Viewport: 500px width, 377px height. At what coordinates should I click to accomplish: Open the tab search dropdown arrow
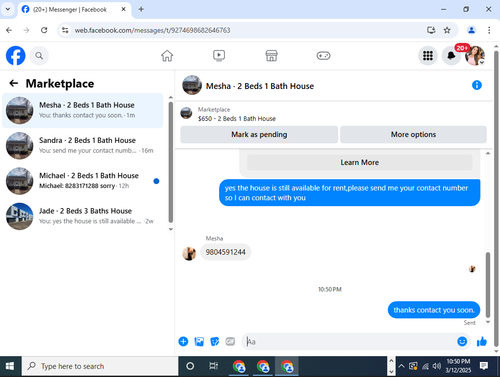(8, 9)
